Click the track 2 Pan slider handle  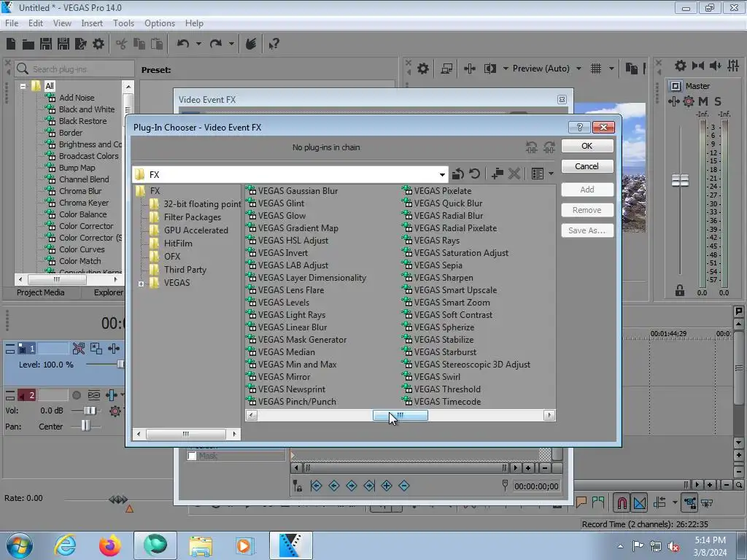[x=85, y=426]
